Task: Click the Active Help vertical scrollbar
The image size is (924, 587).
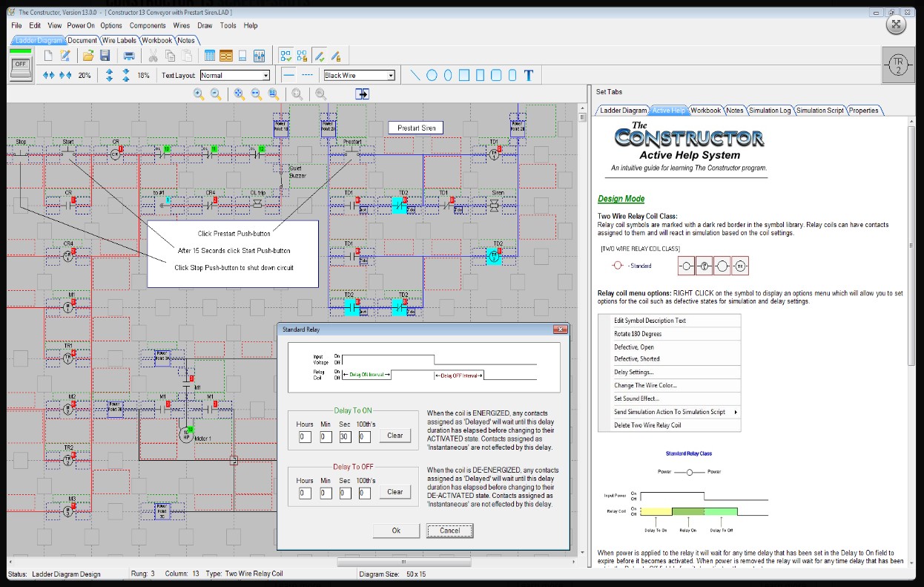Action: point(912,245)
